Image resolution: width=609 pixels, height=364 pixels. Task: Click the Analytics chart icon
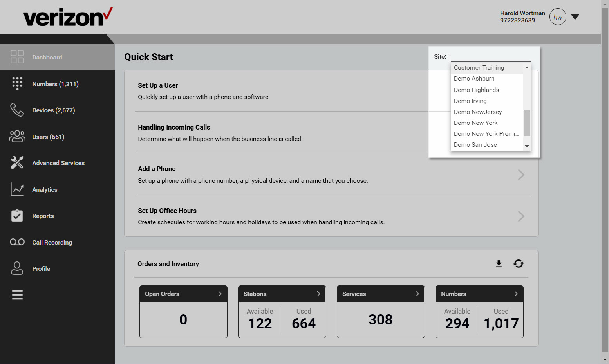pos(17,189)
